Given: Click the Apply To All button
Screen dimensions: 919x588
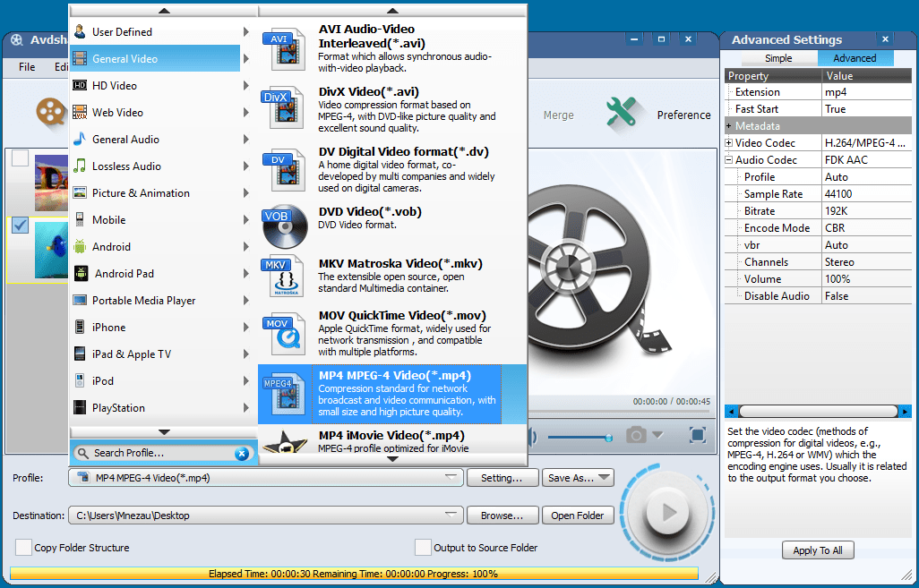Looking at the screenshot, I should point(818,550).
